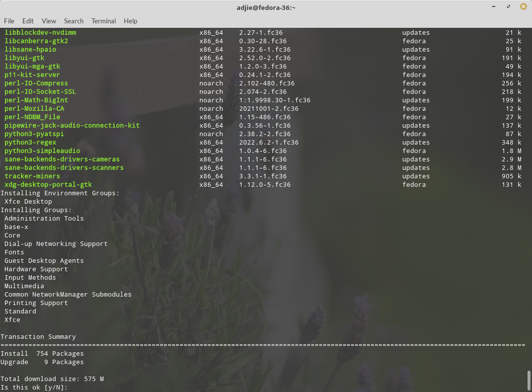Click version 2022.6.2-1.fc36
This screenshot has height=392, width=532.
(x=269, y=143)
